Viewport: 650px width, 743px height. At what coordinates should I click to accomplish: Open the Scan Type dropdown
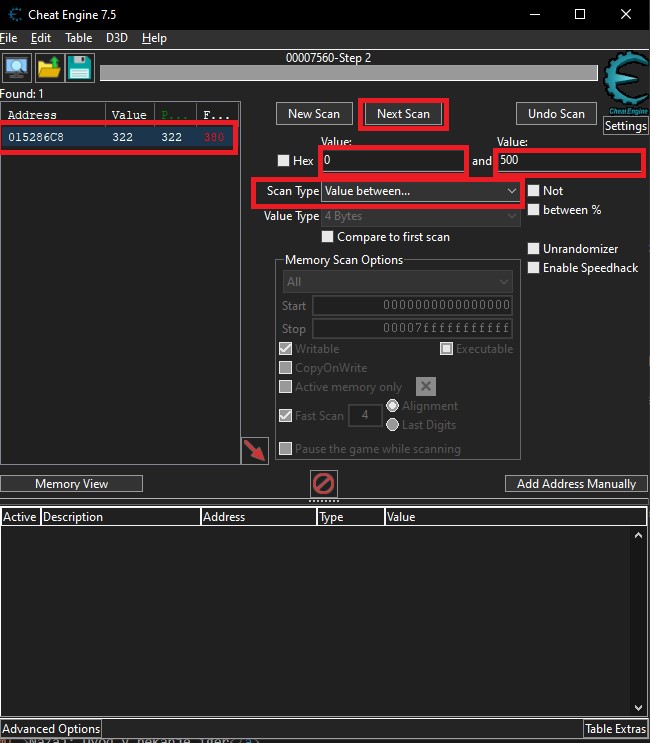[x=420, y=191]
